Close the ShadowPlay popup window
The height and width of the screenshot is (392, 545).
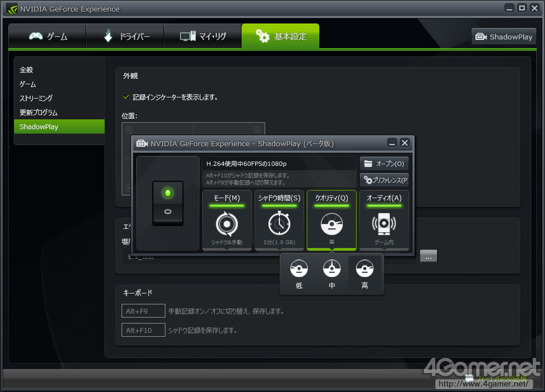point(405,143)
